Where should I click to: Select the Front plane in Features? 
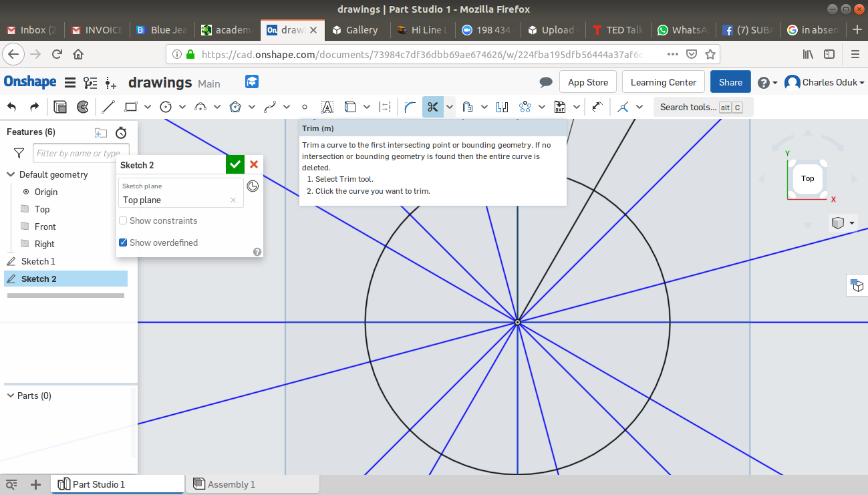point(45,226)
